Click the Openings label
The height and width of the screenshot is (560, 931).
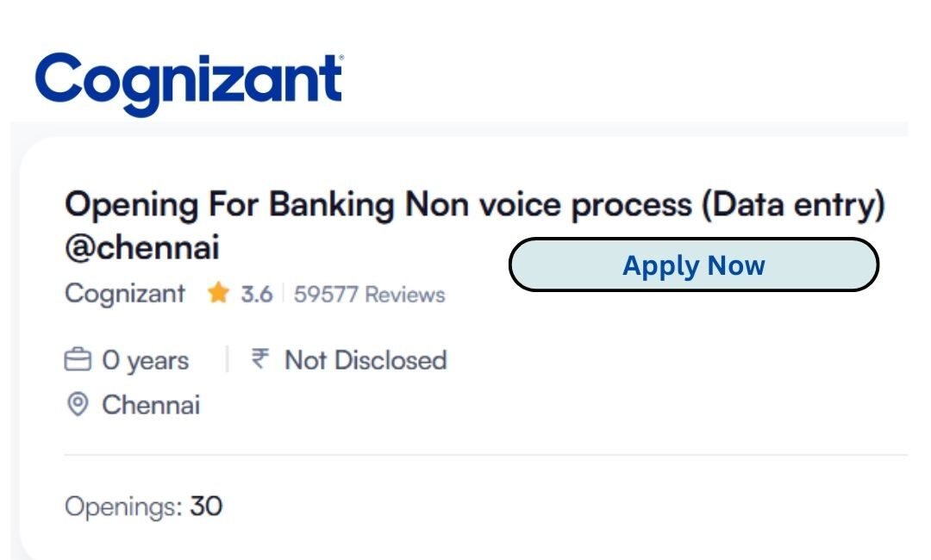[122, 507]
